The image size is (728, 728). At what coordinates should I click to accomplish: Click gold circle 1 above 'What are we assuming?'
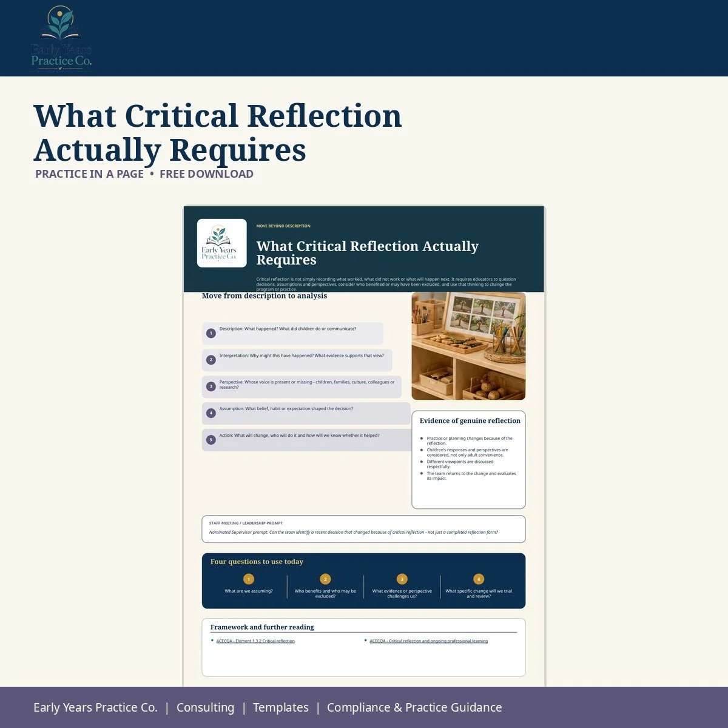(x=249, y=579)
